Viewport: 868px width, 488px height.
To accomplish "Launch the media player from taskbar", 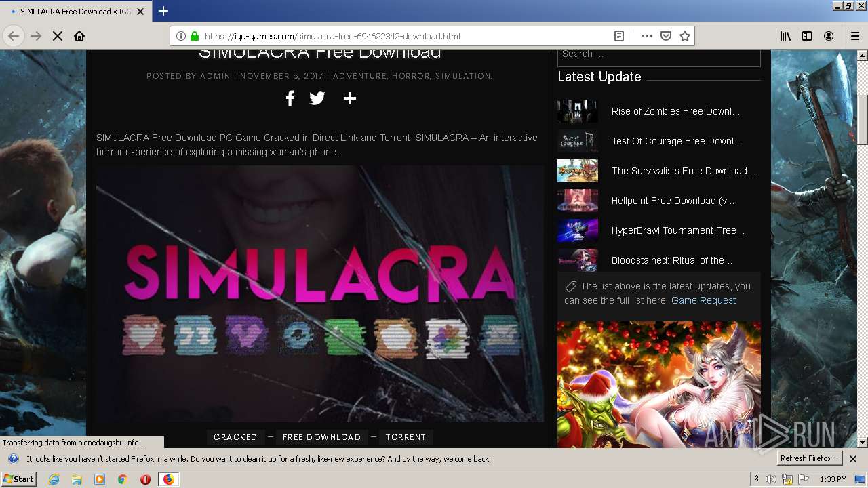I will pos(100,479).
